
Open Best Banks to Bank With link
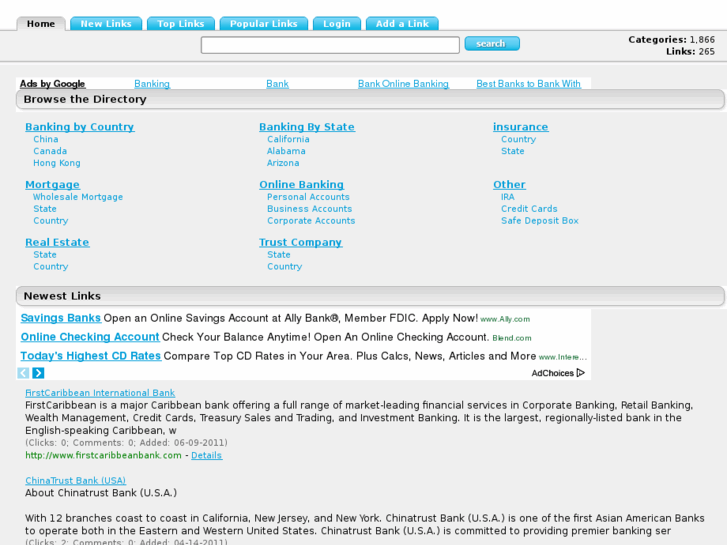[529, 84]
